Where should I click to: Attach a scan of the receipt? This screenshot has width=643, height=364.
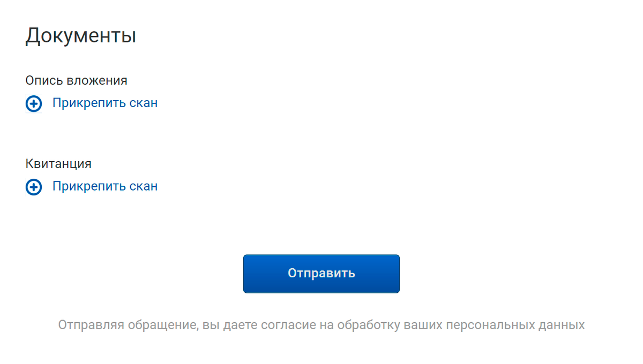tap(105, 186)
